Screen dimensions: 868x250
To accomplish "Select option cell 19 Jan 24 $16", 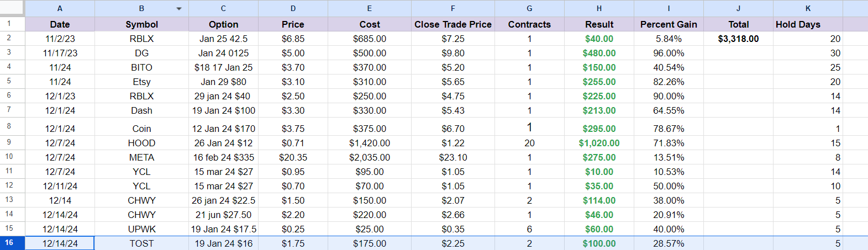I will (x=223, y=243).
